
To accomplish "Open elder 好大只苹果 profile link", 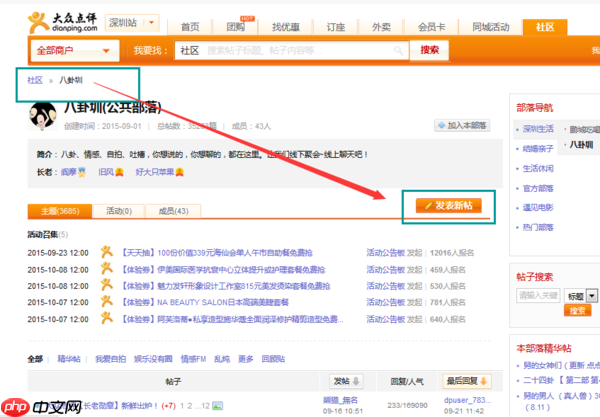I will coord(155,172).
